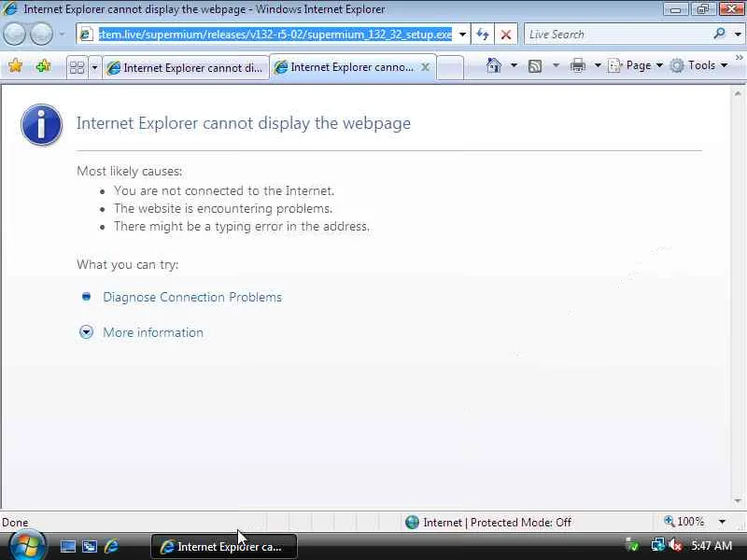Viewport: 747px width, 560px height.
Task: Click the Search magnifier icon
Action: [x=719, y=34]
